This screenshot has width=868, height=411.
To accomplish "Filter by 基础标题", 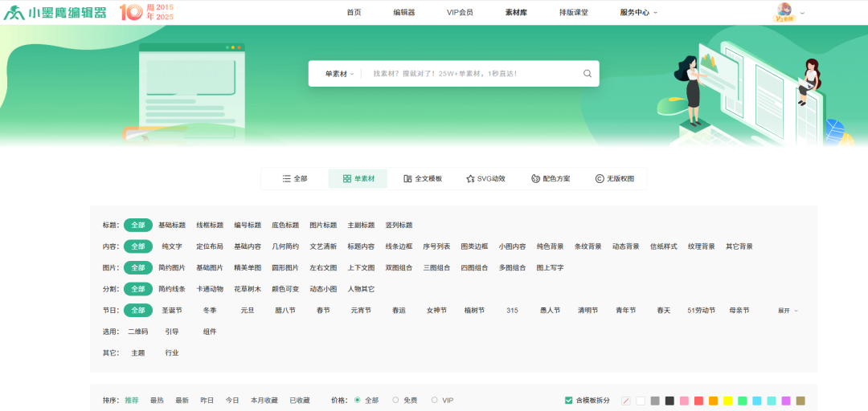I will click(172, 225).
